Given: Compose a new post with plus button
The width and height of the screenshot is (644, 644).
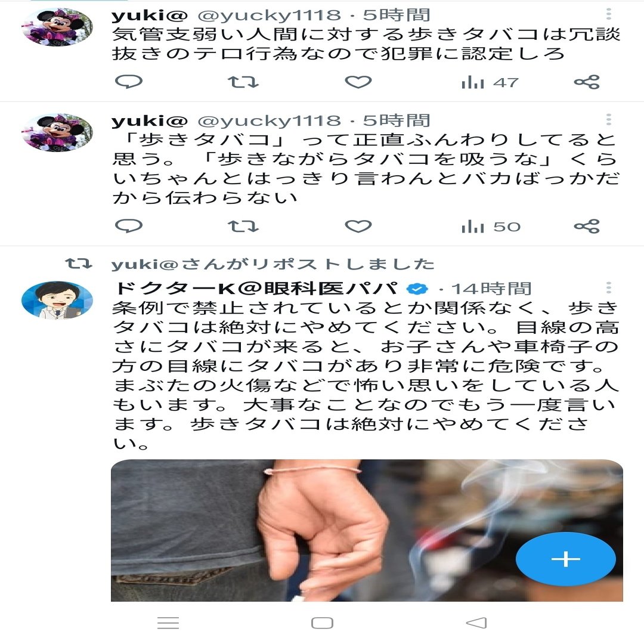Looking at the screenshot, I should click(565, 559).
